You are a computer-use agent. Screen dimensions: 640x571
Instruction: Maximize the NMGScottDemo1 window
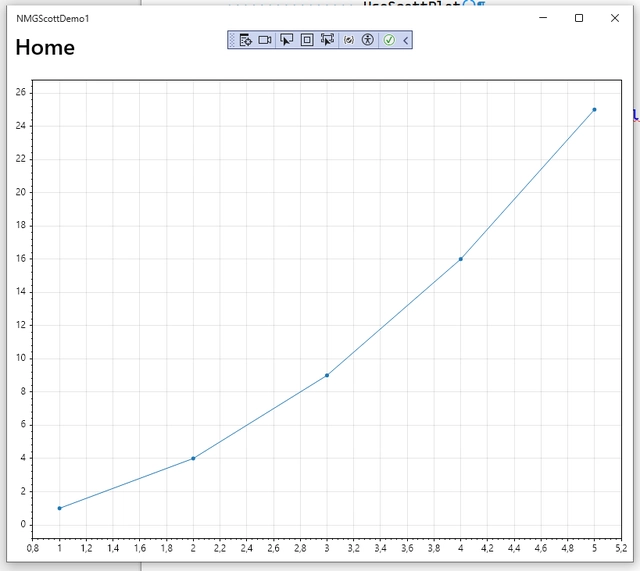579,18
